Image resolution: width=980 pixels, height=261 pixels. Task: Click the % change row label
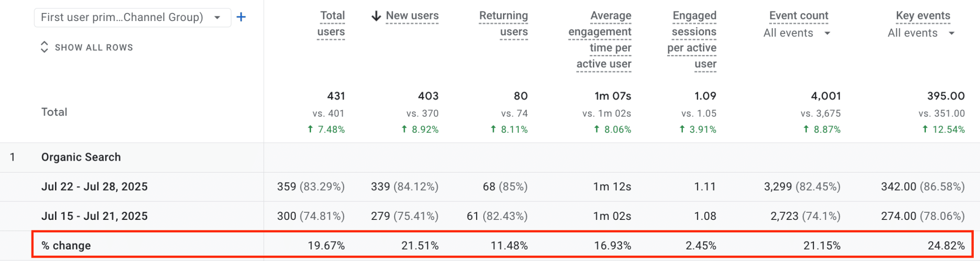pos(66,246)
